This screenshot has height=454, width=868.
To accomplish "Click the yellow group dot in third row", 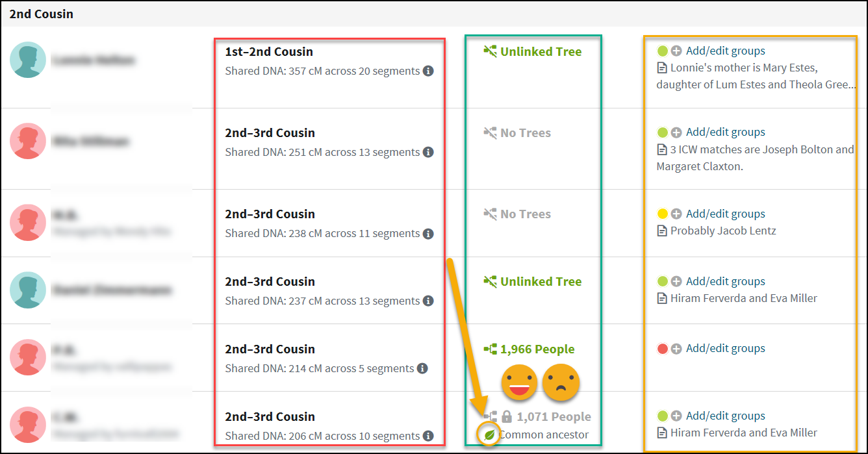I will [x=663, y=214].
